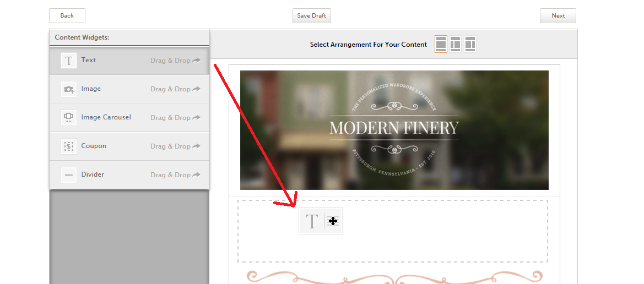Click the Coupon widget dollar icon
This screenshot has width=644, height=284.
pyautogui.click(x=68, y=146)
